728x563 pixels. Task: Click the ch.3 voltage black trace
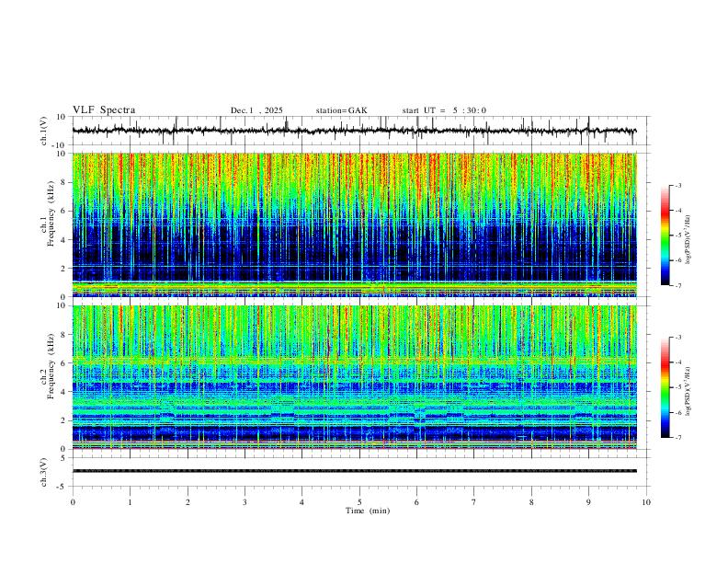[354, 471]
